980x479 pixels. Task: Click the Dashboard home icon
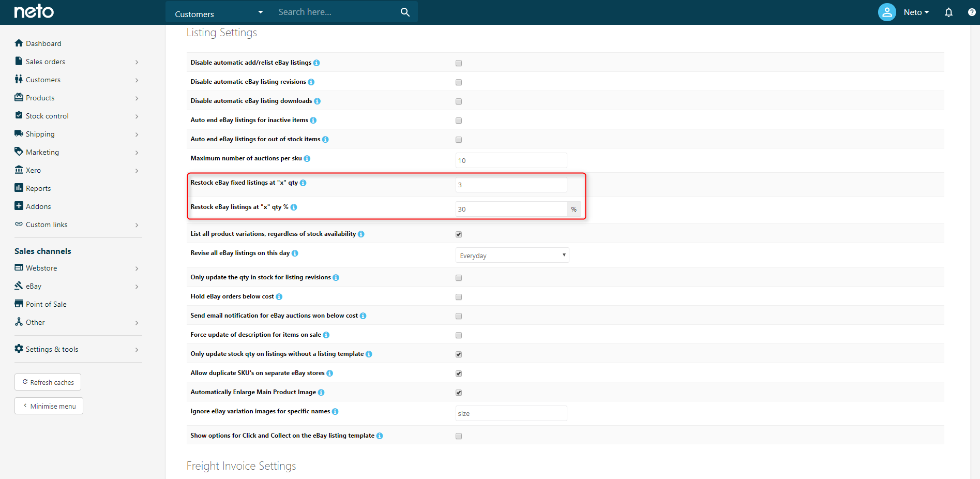[x=19, y=43]
